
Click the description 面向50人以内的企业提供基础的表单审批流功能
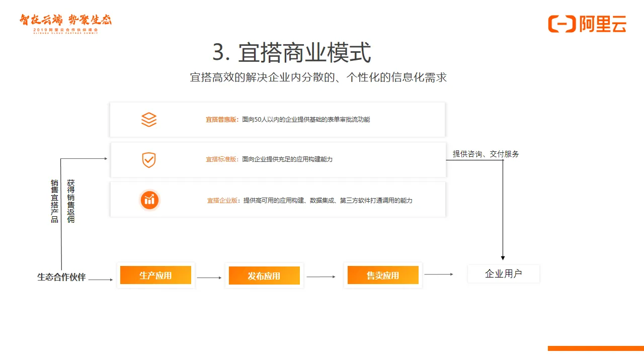306,120
